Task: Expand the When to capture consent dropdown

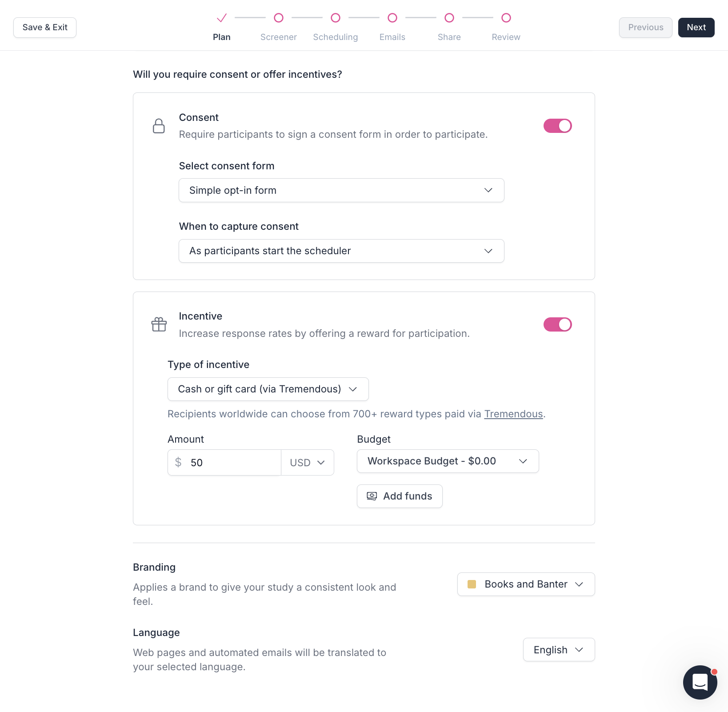Action: click(x=341, y=251)
